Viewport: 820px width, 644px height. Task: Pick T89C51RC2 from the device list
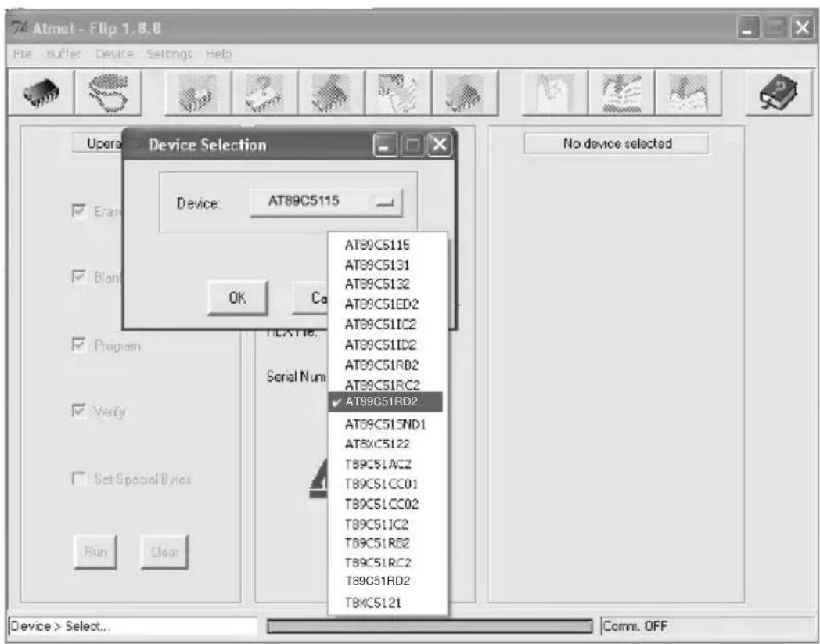pyautogui.click(x=387, y=563)
